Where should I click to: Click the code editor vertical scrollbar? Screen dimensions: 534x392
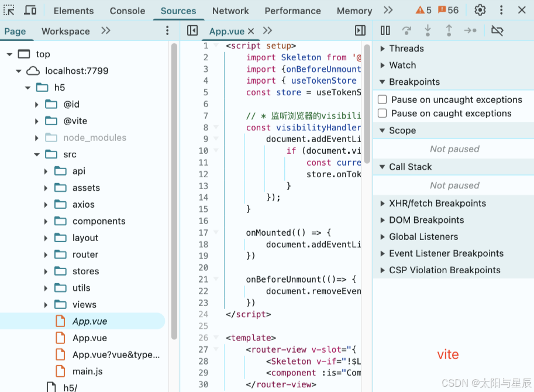[x=367, y=104]
